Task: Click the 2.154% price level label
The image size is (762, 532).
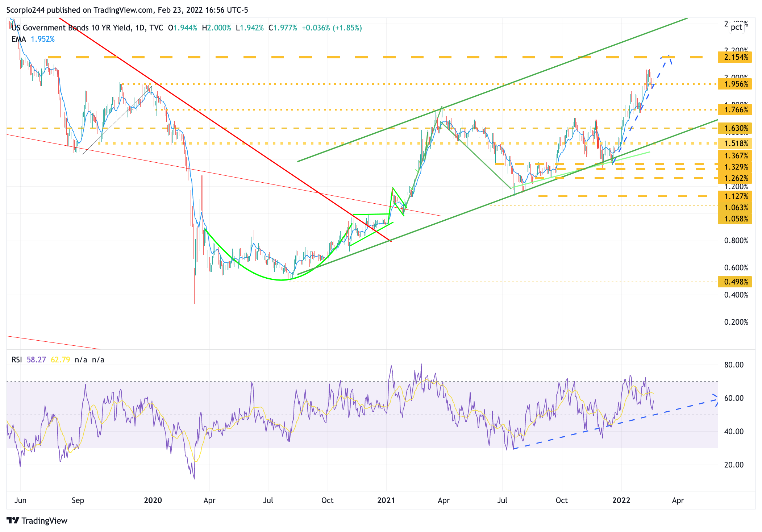Action: coord(736,57)
